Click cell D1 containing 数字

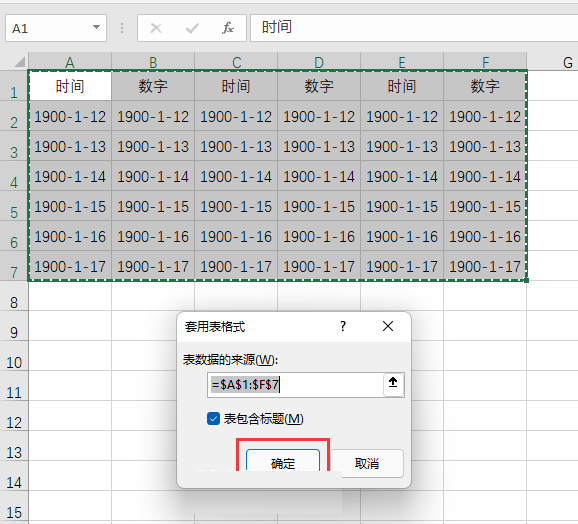(319, 86)
